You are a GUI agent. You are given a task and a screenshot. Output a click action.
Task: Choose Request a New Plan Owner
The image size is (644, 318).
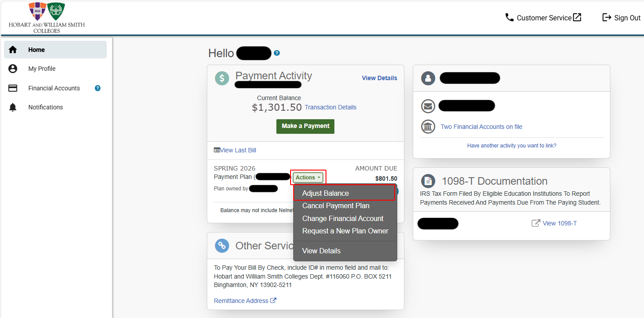pyautogui.click(x=345, y=231)
